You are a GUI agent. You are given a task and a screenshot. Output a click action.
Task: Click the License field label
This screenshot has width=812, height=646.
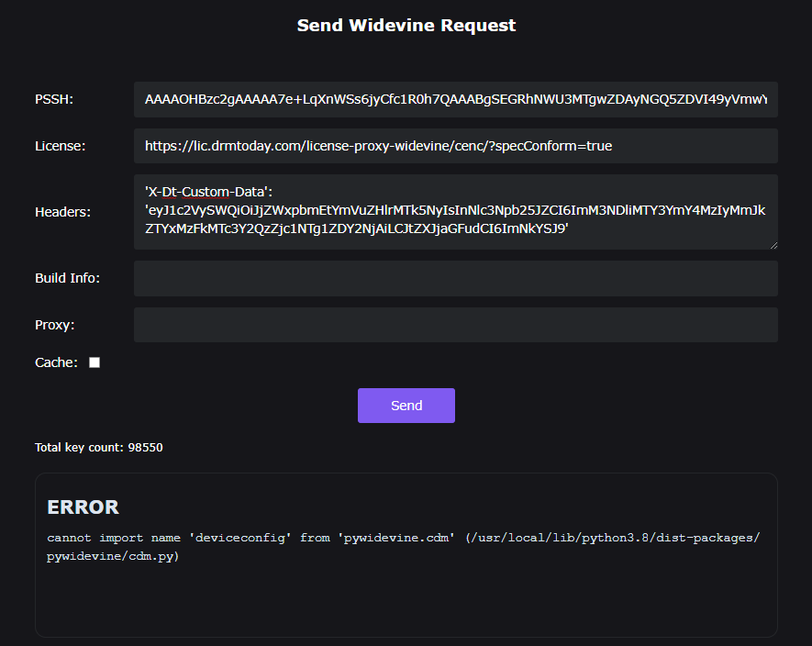(60, 146)
